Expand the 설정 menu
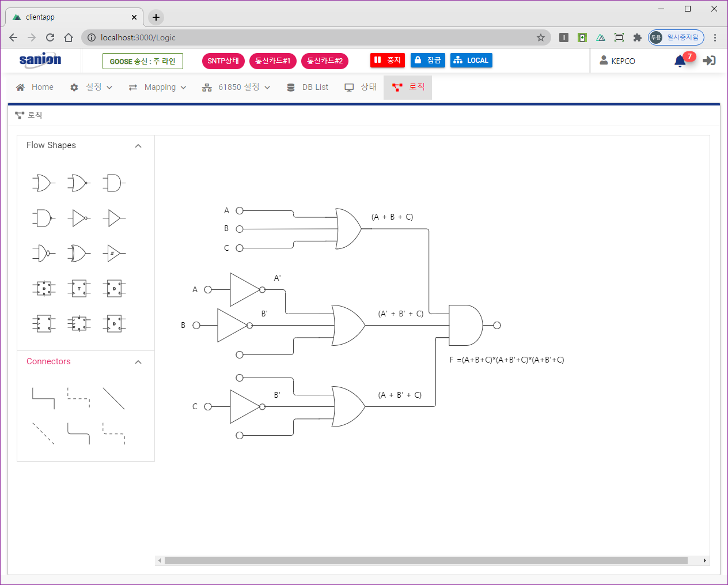This screenshot has width=728, height=585. [x=92, y=87]
